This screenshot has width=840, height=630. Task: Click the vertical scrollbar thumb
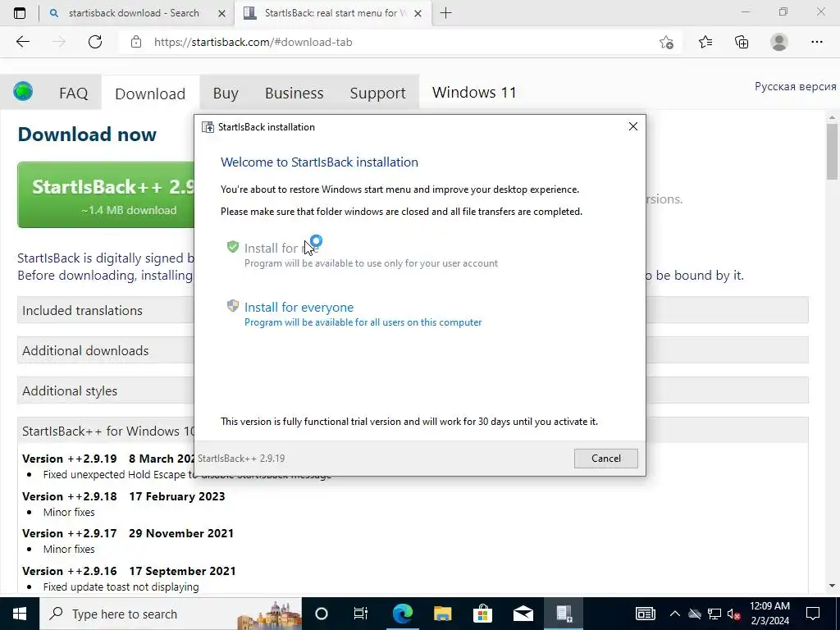click(x=832, y=151)
